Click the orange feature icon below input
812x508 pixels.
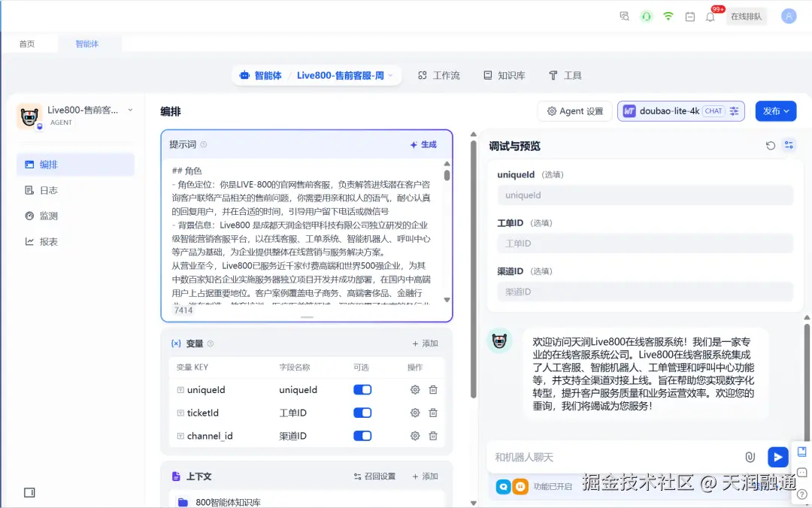[520, 487]
